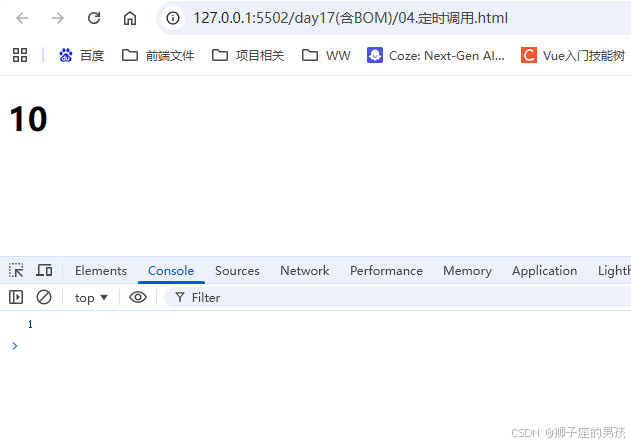Open the Vue入门技能树 bookmark
The width and height of the screenshot is (631, 444).
click(573, 56)
